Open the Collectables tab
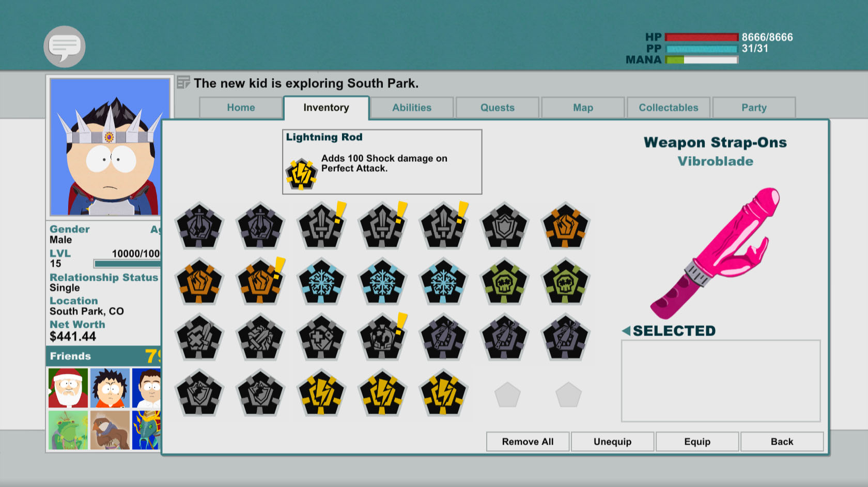 pos(669,108)
